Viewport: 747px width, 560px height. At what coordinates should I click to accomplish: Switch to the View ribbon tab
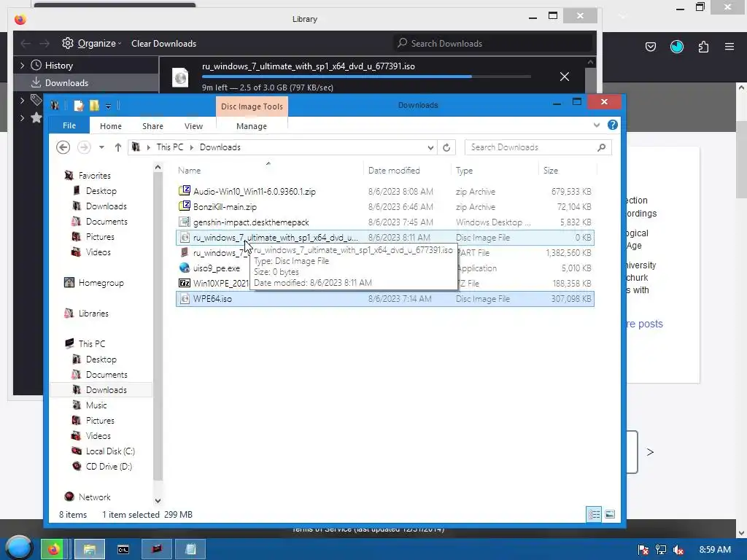pos(193,126)
